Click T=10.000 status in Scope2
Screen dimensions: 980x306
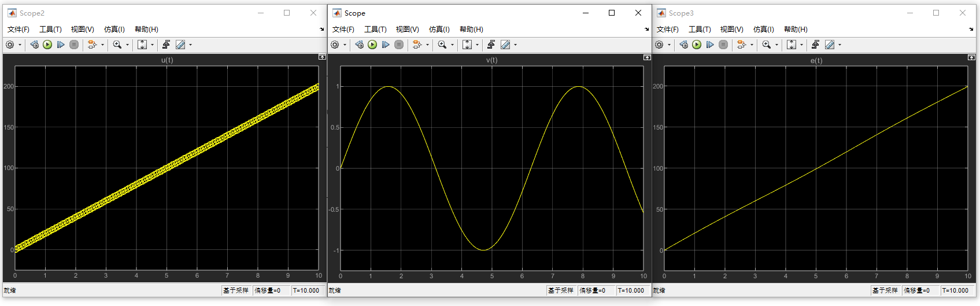tap(306, 290)
